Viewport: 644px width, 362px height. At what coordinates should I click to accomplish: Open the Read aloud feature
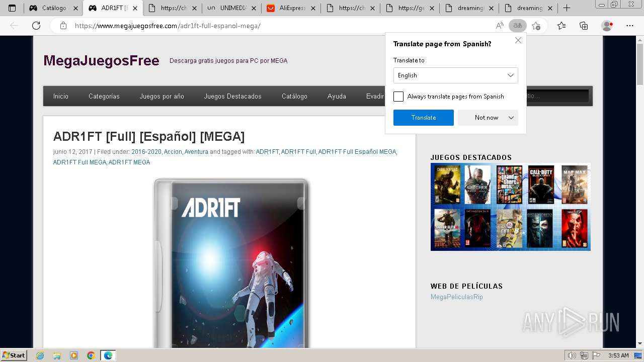(500, 26)
